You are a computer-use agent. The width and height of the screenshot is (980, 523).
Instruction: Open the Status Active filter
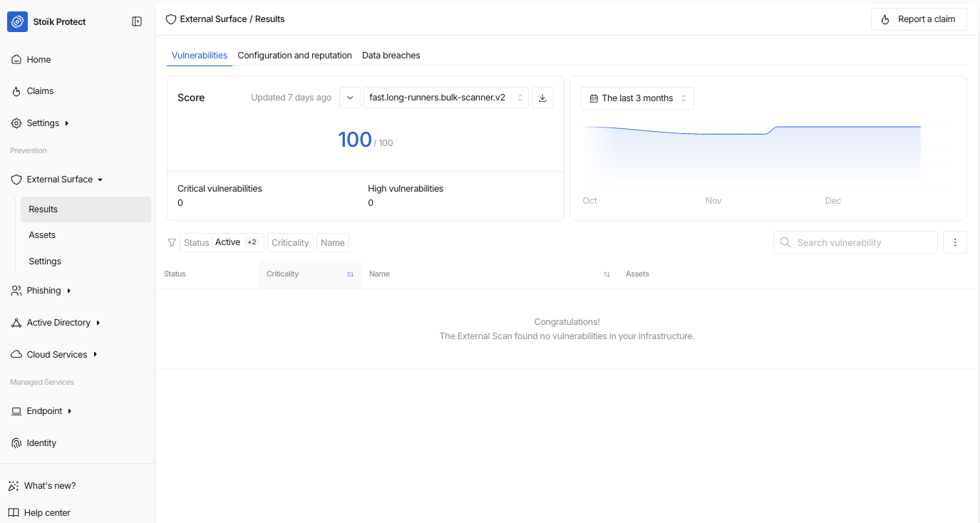click(x=222, y=242)
